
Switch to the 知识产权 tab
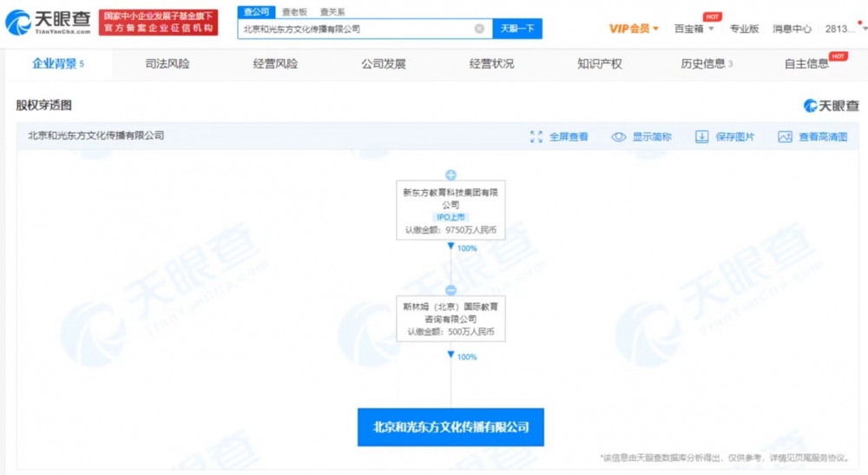tap(600, 63)
